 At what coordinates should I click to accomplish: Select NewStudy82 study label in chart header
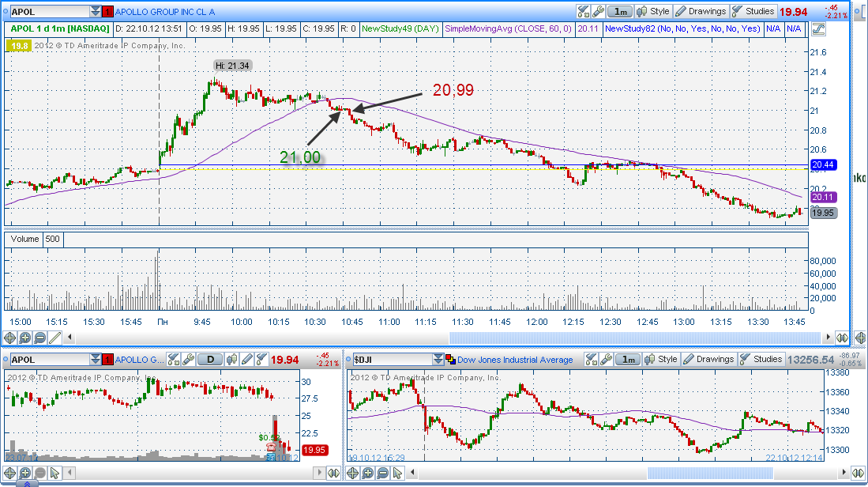coord(682,28)
